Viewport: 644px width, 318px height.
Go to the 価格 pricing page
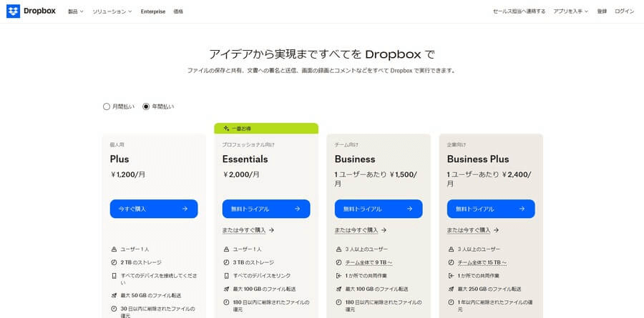pos(178,11)
